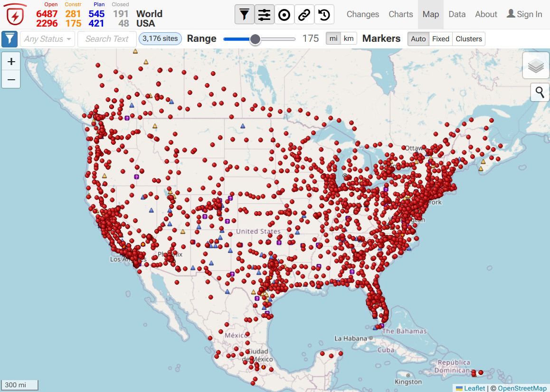Click the Supercharge lightning bolt logo
The width and height of the screenshot is (550, 392).
click(x=15, y=14)
